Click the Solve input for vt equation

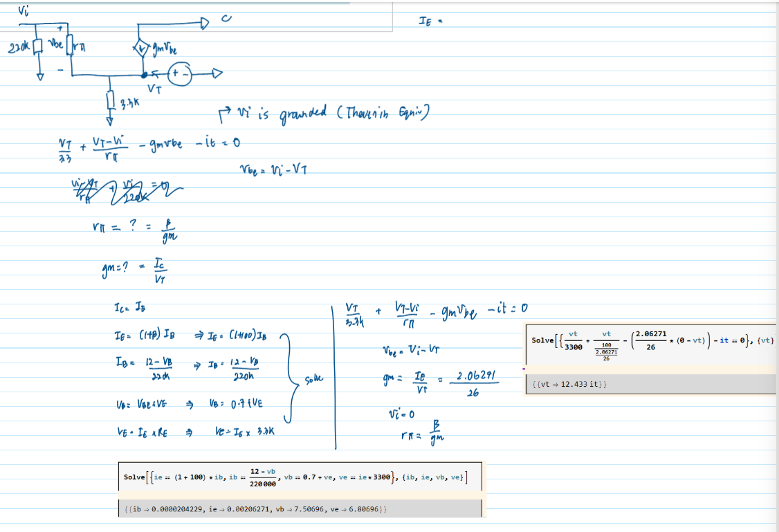click(650, 340)
